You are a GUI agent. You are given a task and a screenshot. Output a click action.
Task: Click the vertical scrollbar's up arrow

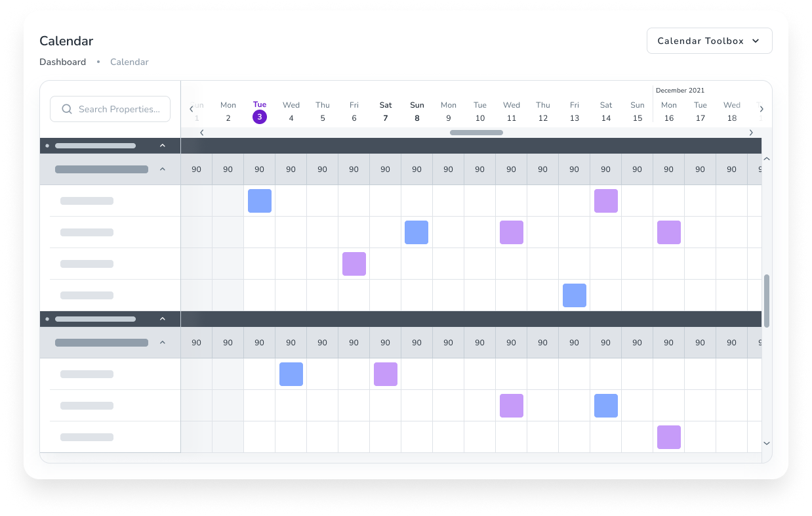coord(767,159)
